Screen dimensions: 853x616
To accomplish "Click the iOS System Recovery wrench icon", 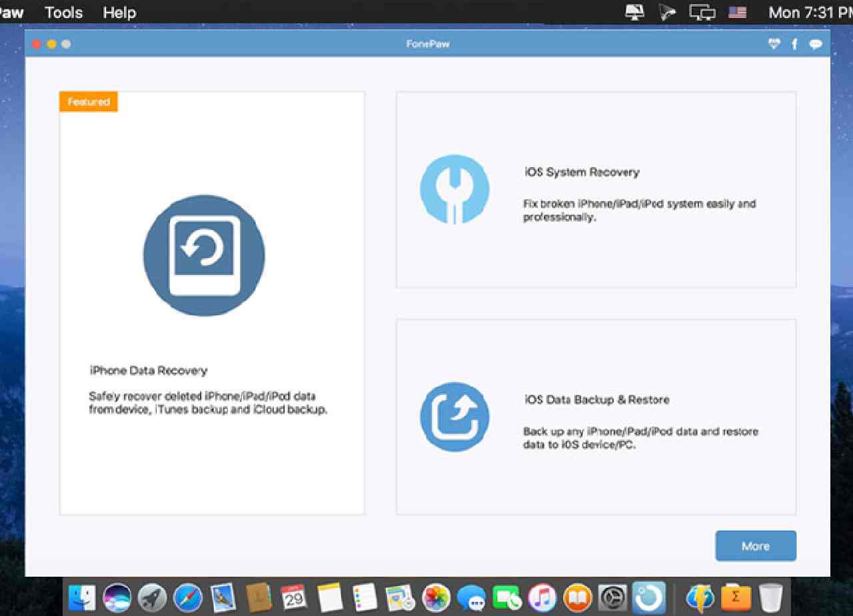I will [x=454, y=190].
